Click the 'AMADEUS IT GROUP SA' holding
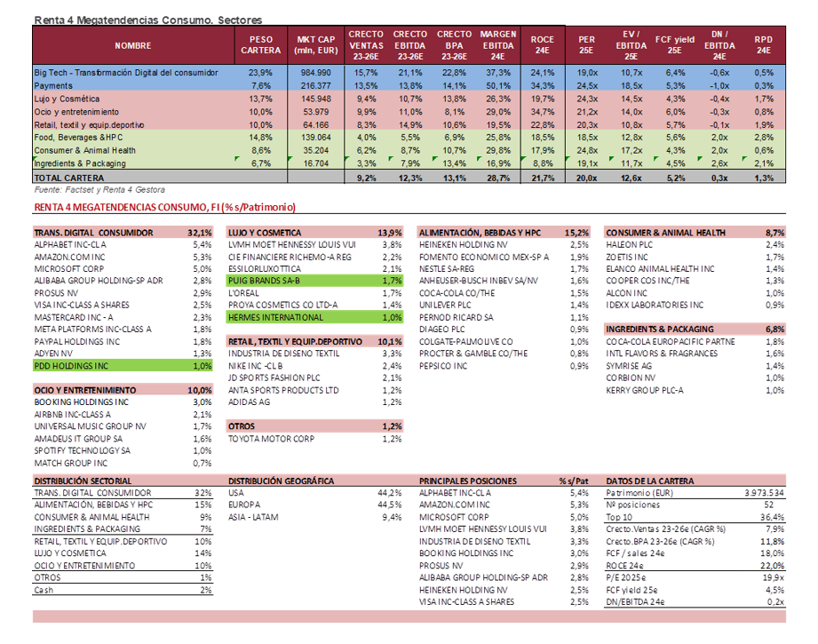This screenshot has height=644, width=818. [x=78, y=439]
